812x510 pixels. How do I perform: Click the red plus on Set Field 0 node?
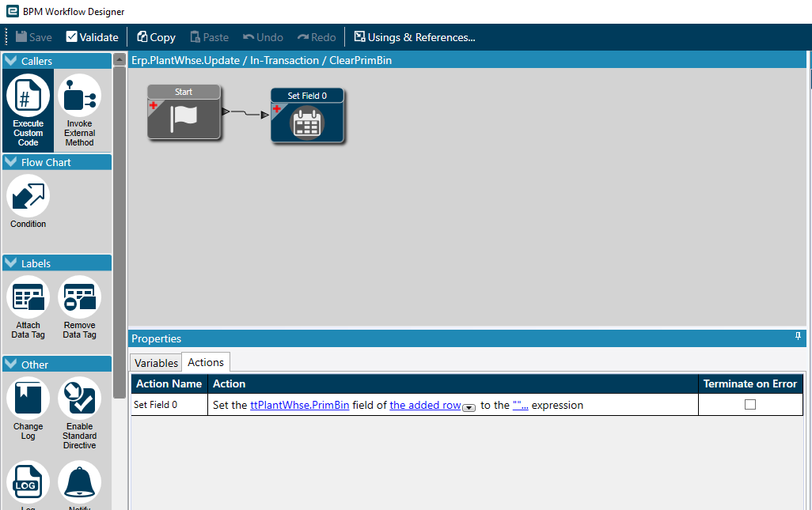[x=276, y=108]
